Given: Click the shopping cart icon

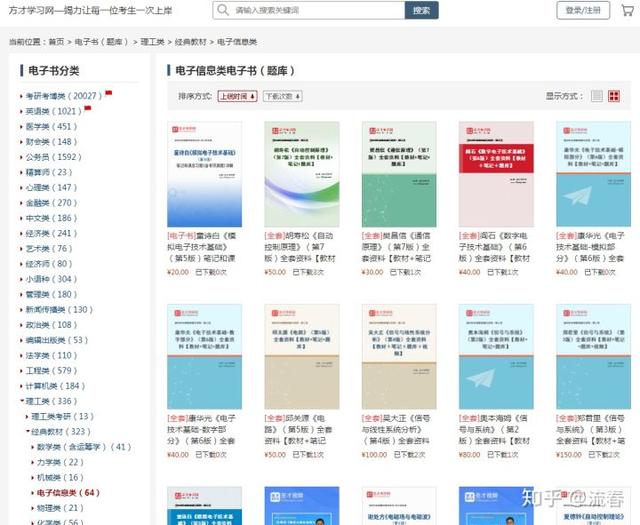Looking at the screenshot, I should pyautogui.click(x=627, y=10).
